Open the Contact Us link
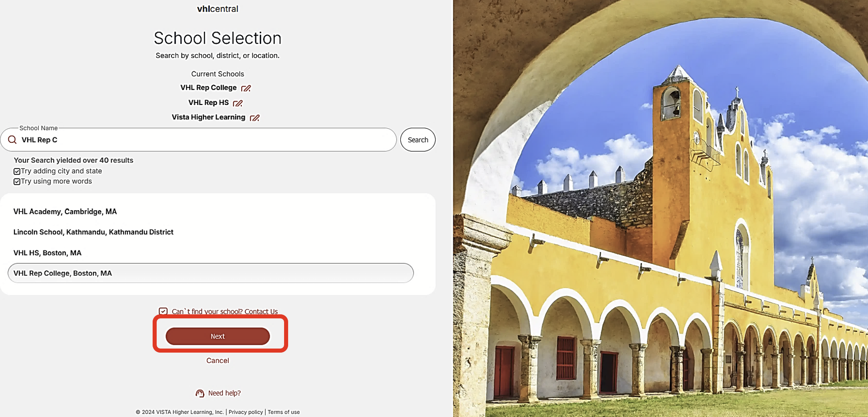 tap(261, 311)
